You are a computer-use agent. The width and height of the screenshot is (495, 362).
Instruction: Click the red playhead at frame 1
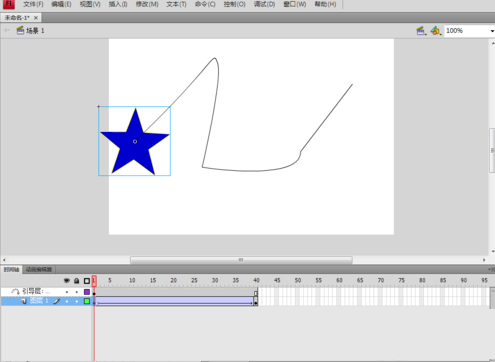pyautogui.click(x=94, y=281)
